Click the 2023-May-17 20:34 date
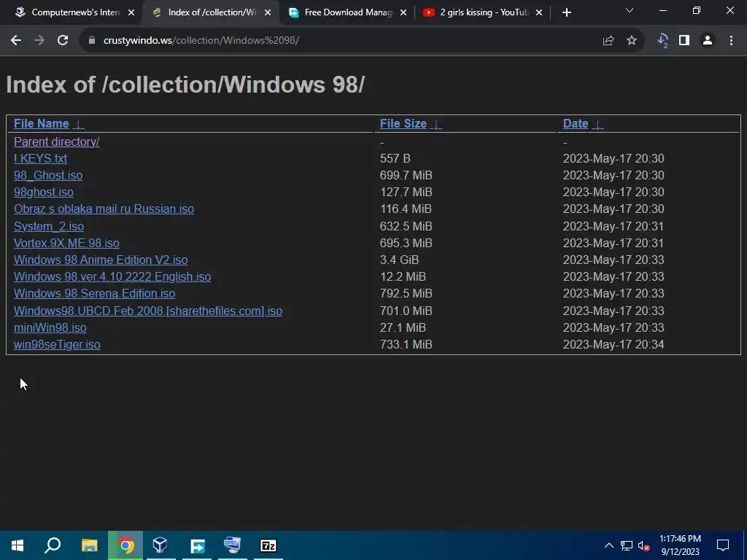 (614, 345)
